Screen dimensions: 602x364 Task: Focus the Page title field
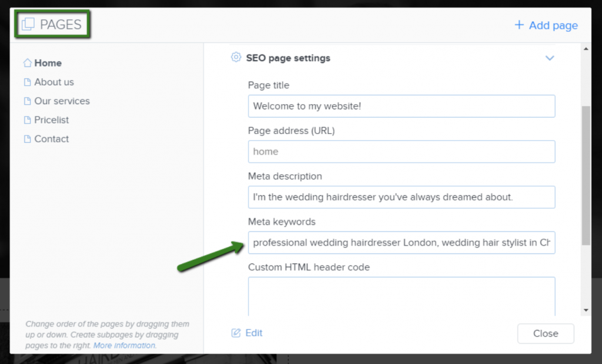pos(401,106)
